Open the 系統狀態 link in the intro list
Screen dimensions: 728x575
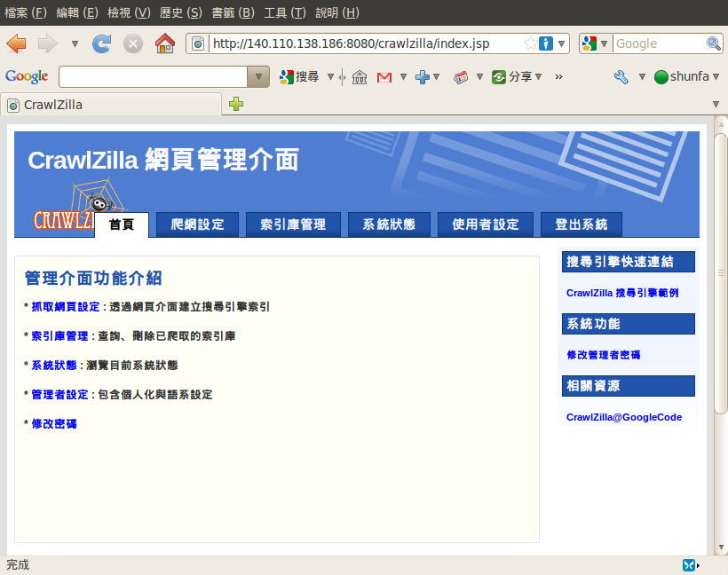tap(54, 366)
